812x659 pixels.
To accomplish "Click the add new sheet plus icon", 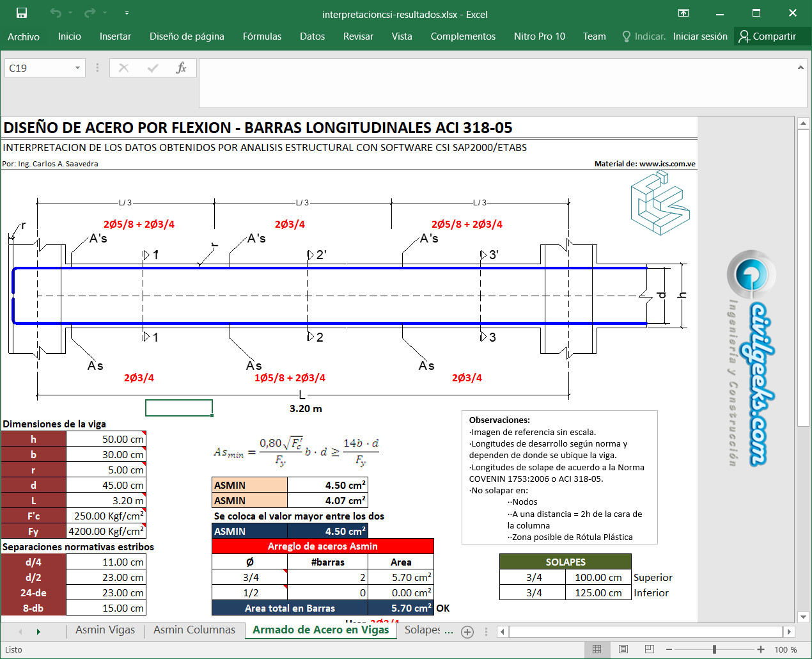I will point(467,631).
